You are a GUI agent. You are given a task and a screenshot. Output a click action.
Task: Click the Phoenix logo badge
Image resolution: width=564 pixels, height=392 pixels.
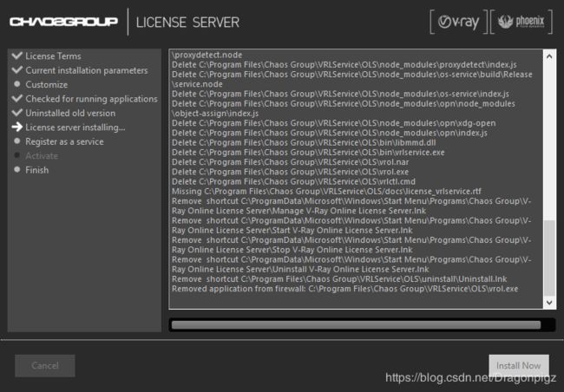click(521, 22)
